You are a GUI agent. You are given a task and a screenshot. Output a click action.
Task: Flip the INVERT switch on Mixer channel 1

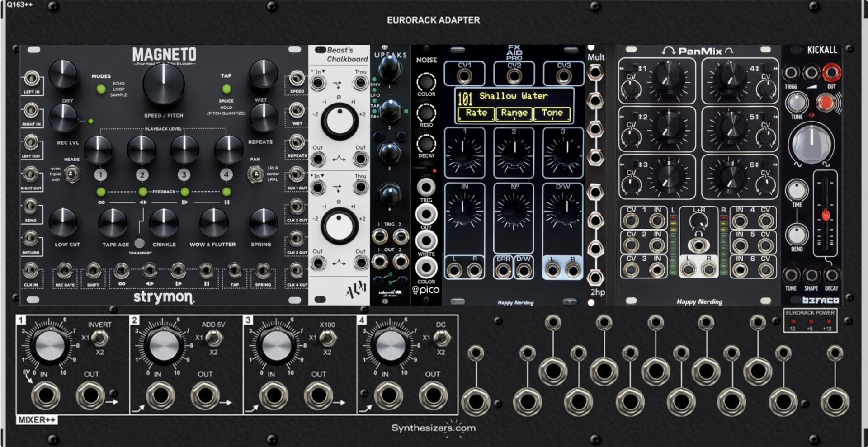click(x=99, y=338)
